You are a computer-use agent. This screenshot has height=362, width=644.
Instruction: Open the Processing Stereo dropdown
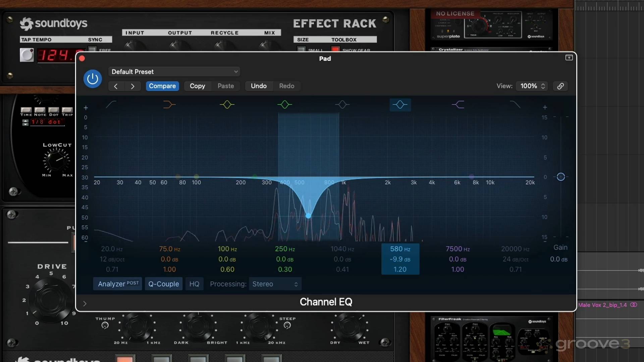pos(274,284)
